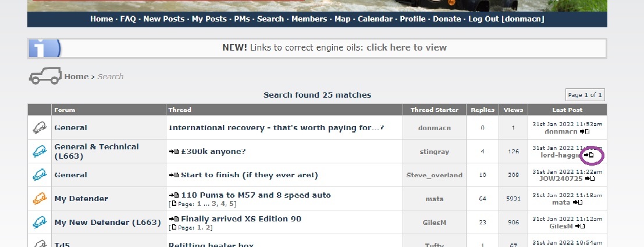This screenshot has height=247, width=644.
Task: Click blue status icon in Start to finish row
Action: (40, 175)
